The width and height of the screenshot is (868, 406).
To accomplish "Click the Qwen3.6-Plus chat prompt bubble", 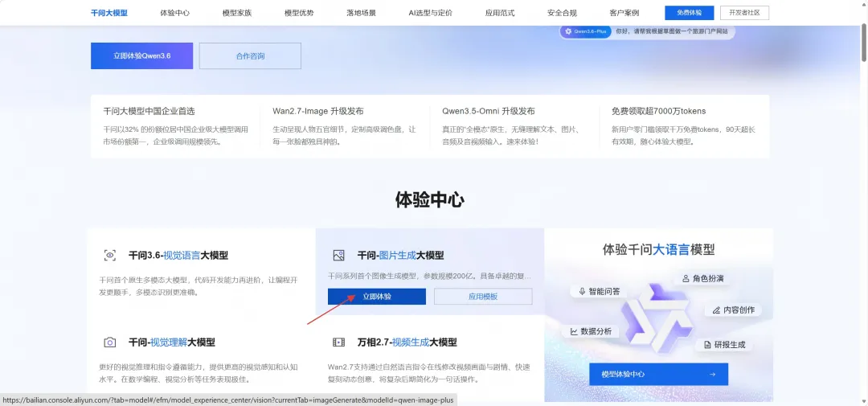I will coord(647,31).
